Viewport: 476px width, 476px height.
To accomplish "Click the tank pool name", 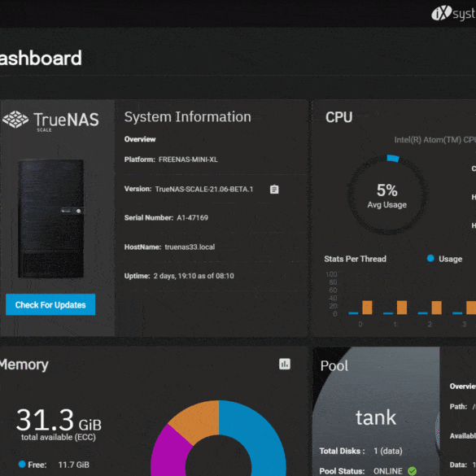I will click(376, 417).
